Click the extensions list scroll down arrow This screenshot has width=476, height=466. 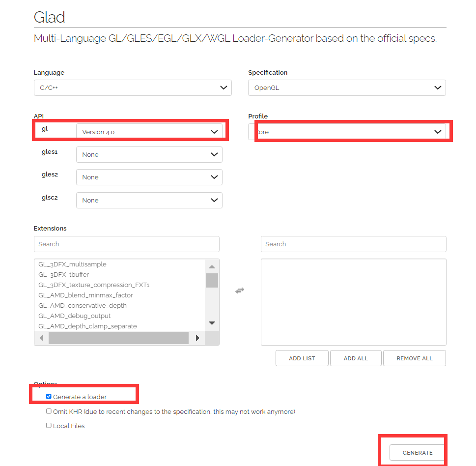212,323
